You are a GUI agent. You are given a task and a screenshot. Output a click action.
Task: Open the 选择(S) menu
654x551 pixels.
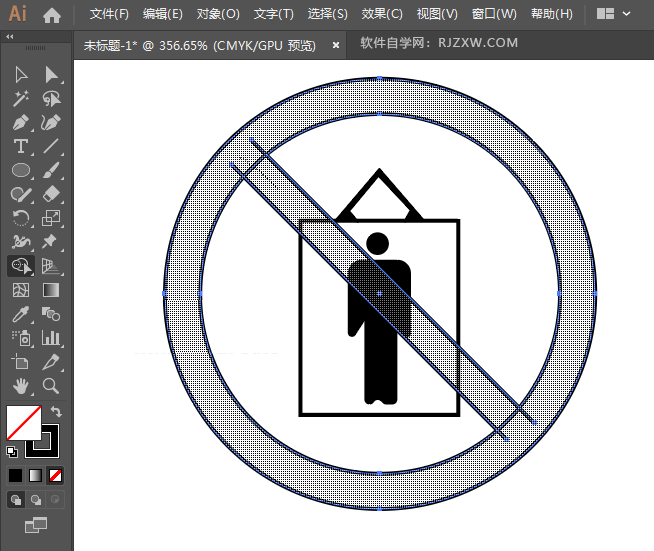(x=327, y=14)
